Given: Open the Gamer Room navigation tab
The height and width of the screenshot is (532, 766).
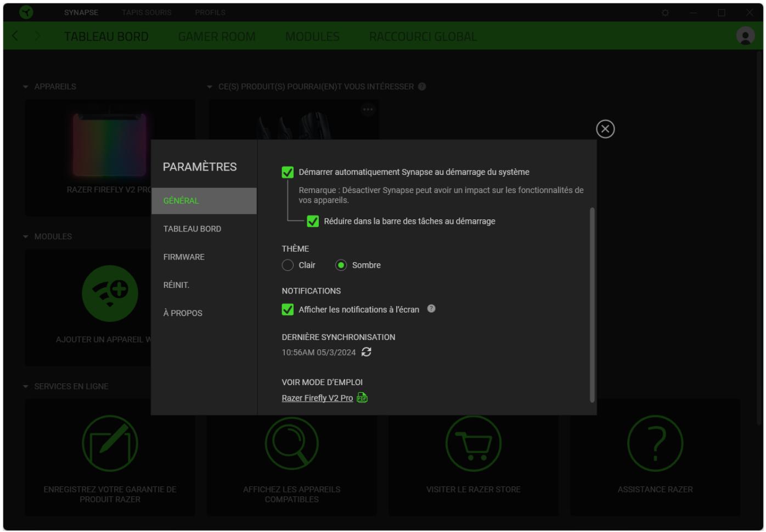Looking at the screenshot, I should pos(217,36).
